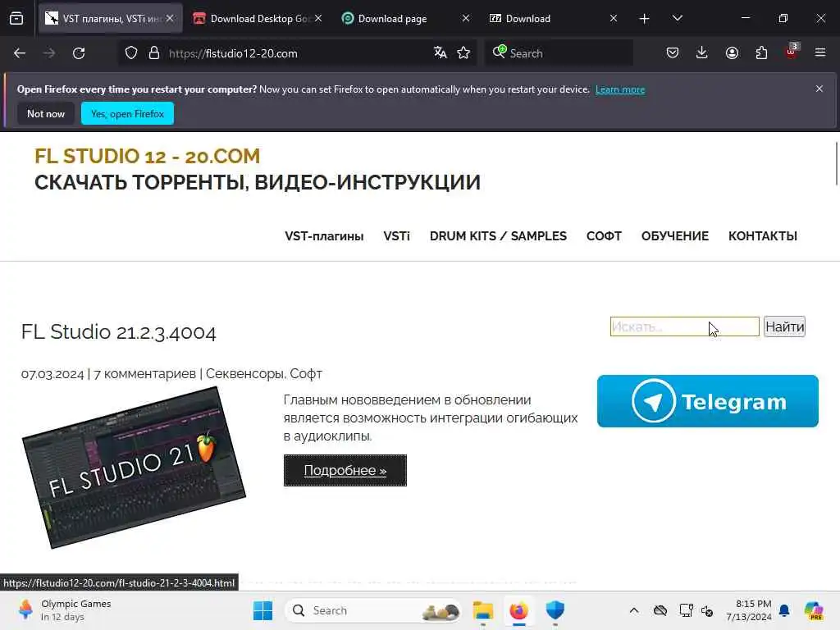Close the Download Desktop Goose tab
The width and height of the screenshot is (840, 630).
pos(318,18)
